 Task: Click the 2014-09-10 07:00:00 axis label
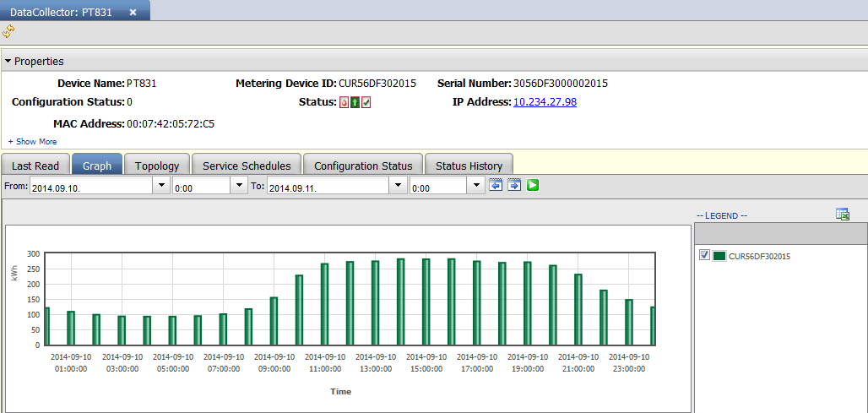coord(224,362)
